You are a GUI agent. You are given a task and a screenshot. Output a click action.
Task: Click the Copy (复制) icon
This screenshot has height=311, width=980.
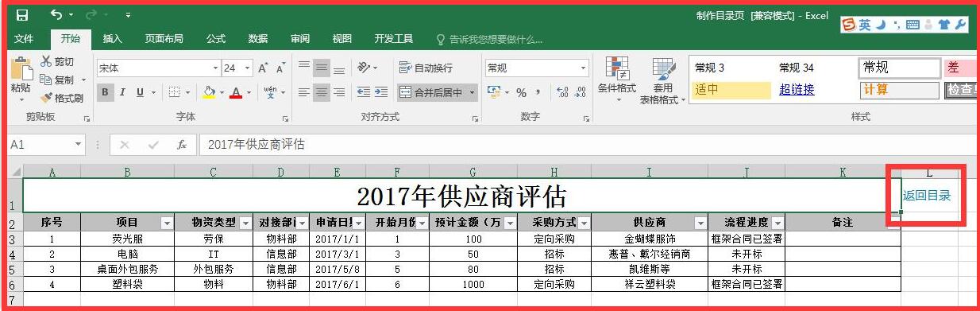46,80
